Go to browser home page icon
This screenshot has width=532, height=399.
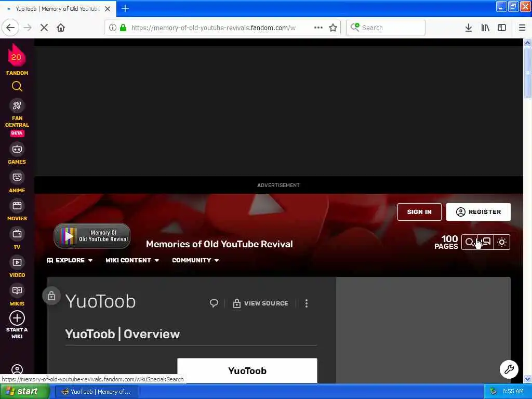61,28
